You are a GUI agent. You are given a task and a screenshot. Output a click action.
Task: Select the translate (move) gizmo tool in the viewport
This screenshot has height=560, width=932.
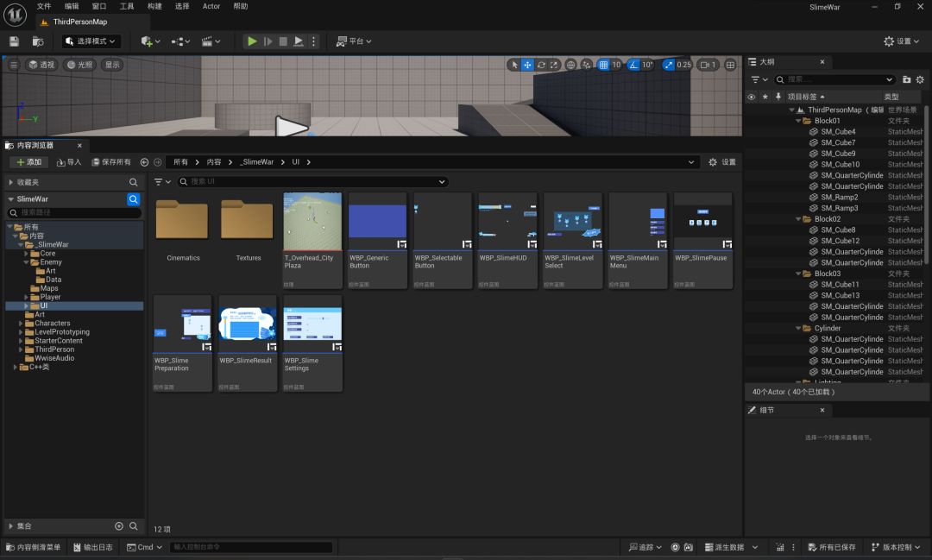(x=527, y=65)
